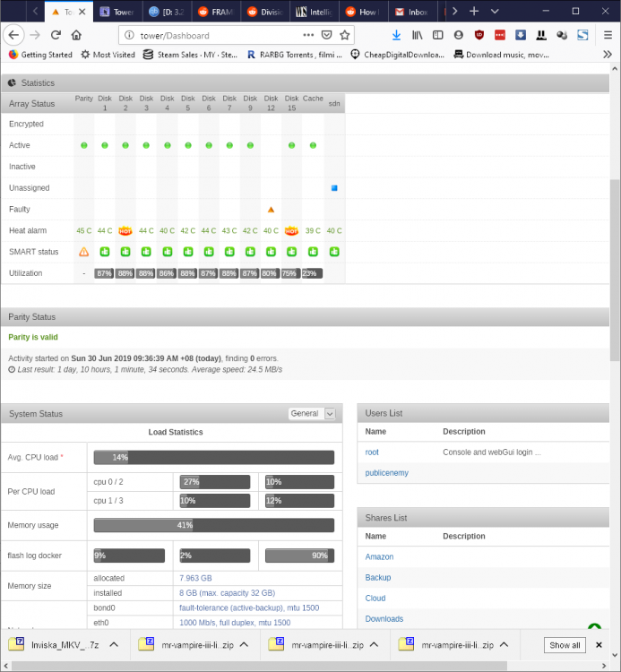621x672 pixels.
Task: Click the sdn unassigned blue square indicator
Action: (334, 188)
